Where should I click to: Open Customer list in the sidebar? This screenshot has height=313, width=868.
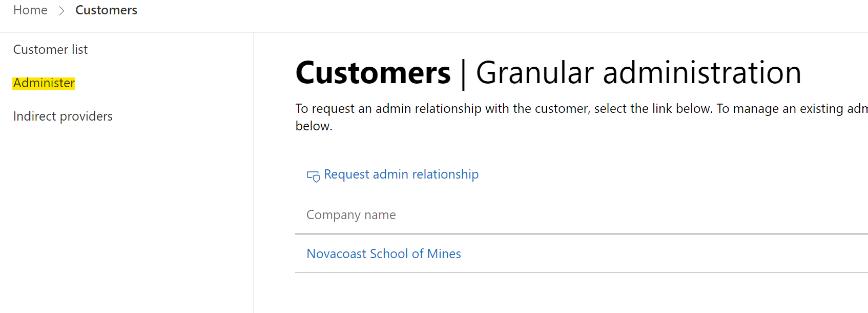50,50
